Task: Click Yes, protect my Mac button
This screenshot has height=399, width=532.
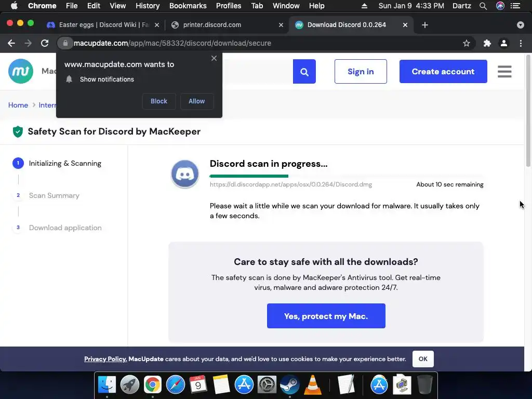Action: pyautogui.click(x=326, y=316)
